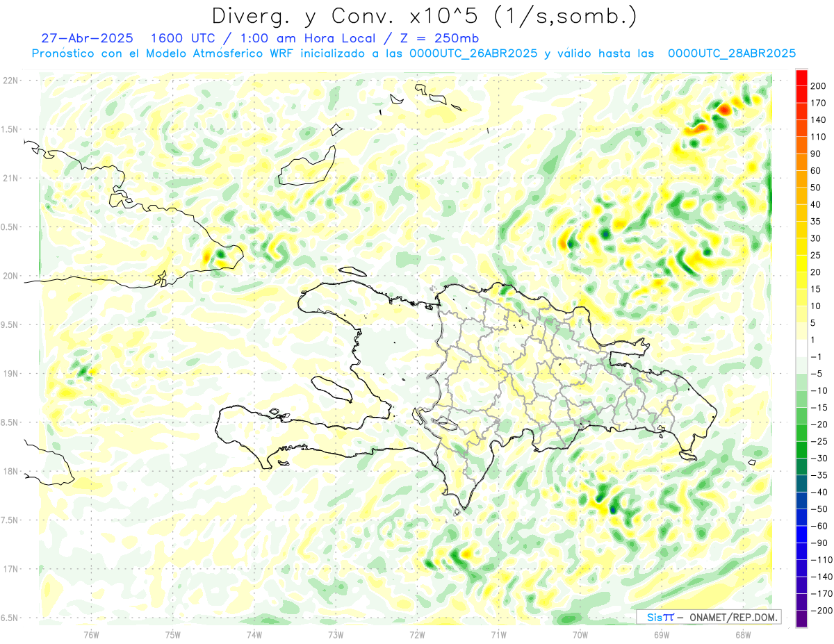Click the positive '140' value on the color scale
This screenshot has width=834, height=644.
point(819,119)
